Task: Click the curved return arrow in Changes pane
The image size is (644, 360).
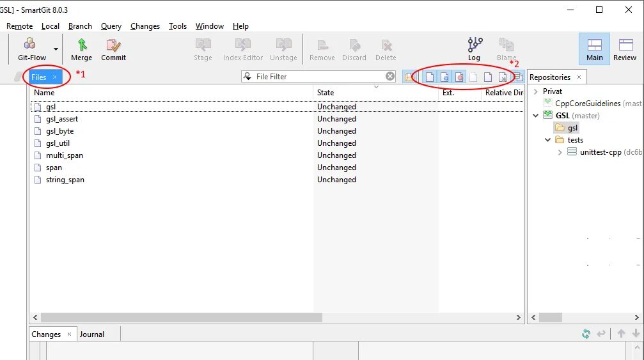Action: pos(601,334)
